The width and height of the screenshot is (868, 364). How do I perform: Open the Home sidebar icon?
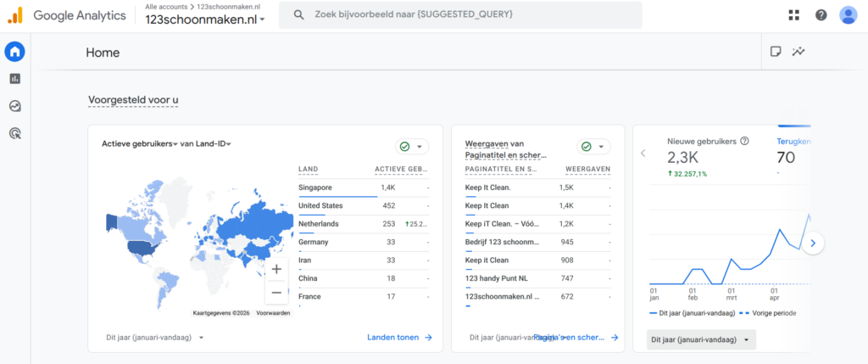point(15,52)
